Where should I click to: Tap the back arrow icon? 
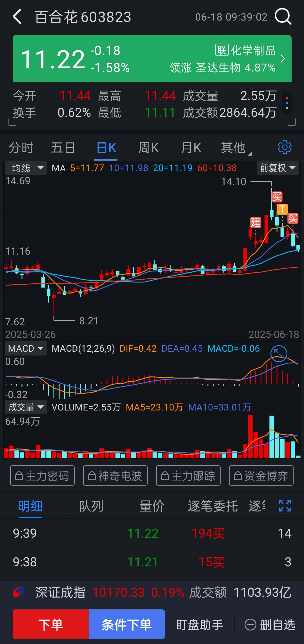click(x=17, y=17)
